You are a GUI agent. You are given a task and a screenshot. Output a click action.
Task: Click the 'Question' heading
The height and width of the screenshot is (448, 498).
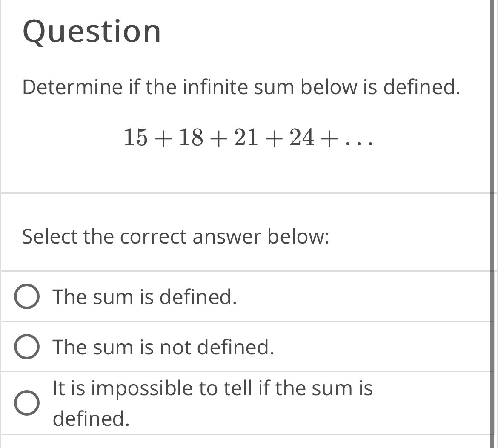pos(92,32)
